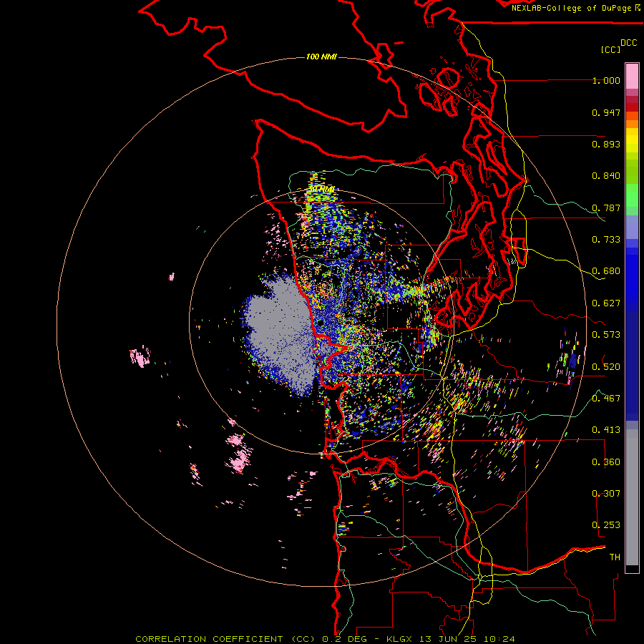Select the 0.947 scale value
This screenshot has width=644, height=644.
(x=606, y=112)
